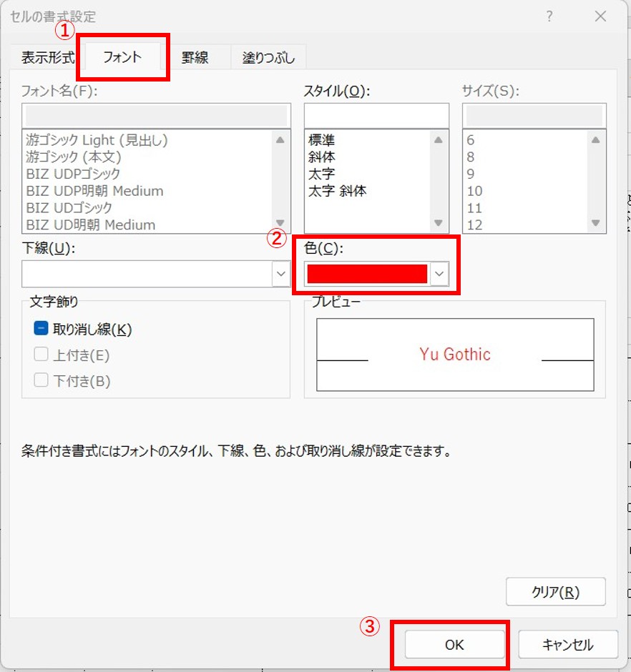Viewport: 631px width, 672px height.
Task: Select font size 6
Action: (471, 139)
